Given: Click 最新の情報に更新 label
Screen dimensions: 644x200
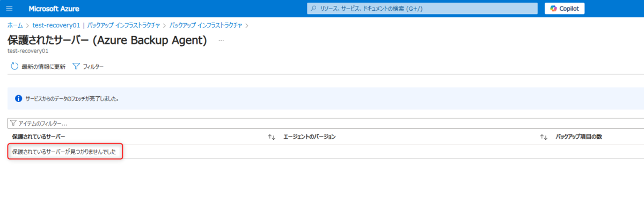Looking at the screenshot, I should point(43,67).
